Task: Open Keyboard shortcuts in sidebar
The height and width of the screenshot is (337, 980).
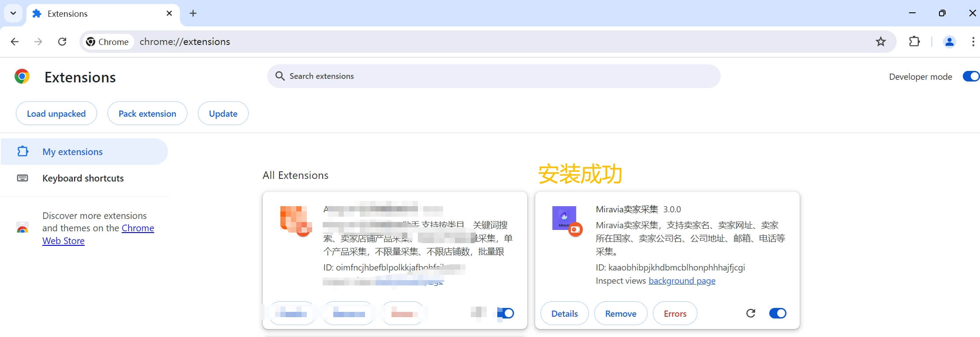Action: click(84, 178)
